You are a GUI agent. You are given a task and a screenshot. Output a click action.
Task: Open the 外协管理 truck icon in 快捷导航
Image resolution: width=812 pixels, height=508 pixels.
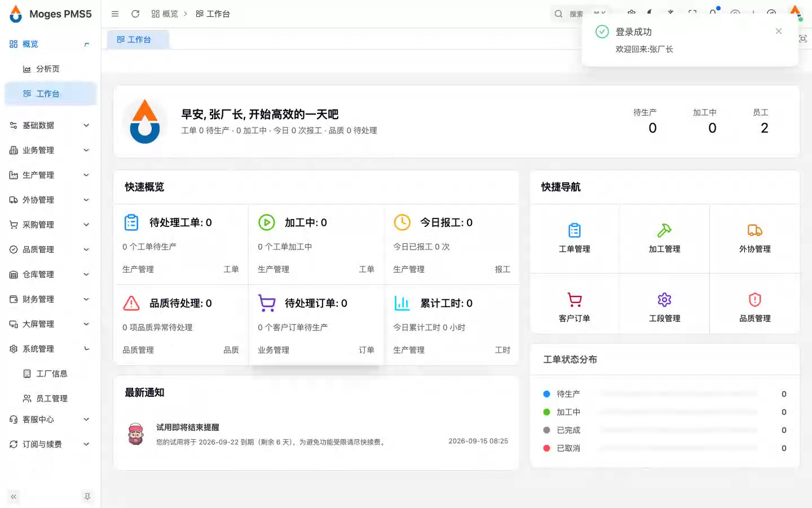tap(755, 230)
